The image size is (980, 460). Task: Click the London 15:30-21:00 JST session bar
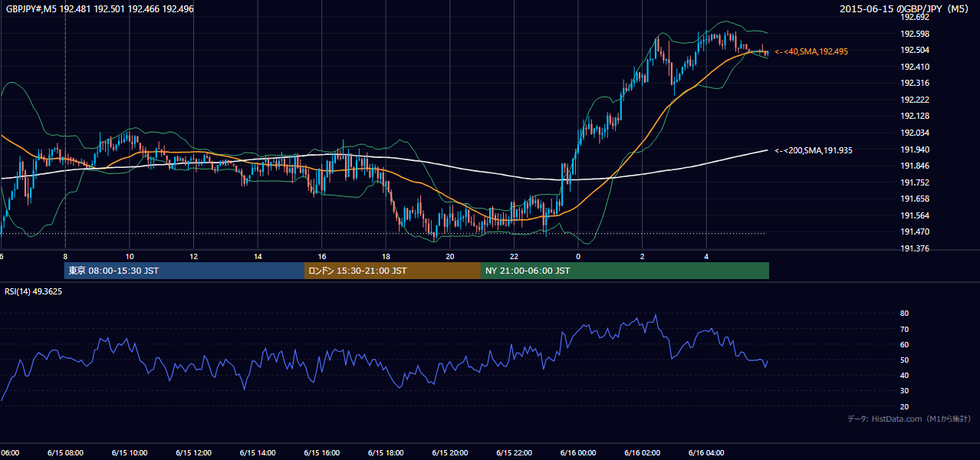(x=393, y=271)
